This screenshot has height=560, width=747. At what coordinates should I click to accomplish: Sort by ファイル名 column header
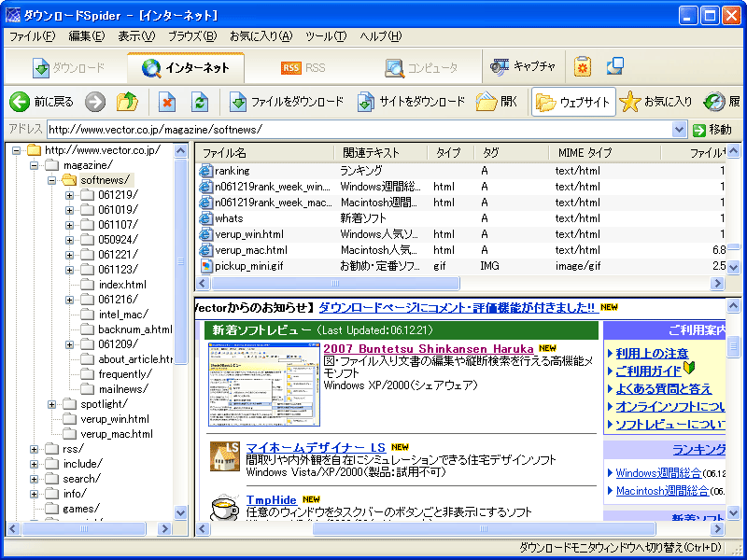[265, 153]
